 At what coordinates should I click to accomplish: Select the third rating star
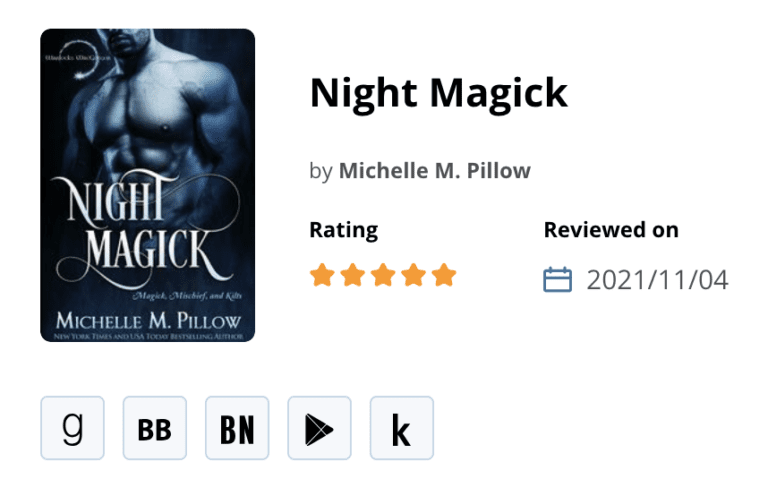[383, 275]
